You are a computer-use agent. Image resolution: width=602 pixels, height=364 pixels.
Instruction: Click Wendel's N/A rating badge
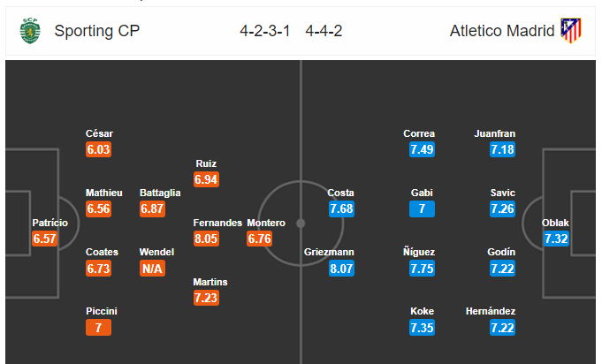click(x=152, y=269)
